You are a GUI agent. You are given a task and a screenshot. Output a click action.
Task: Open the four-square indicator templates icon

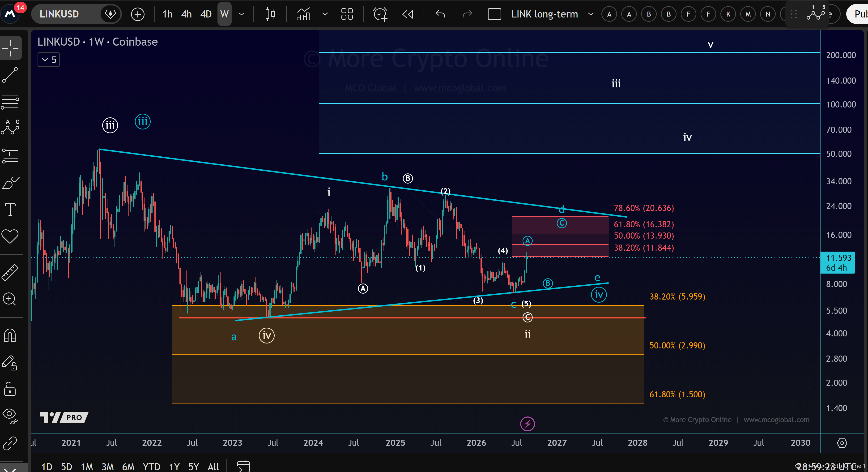point(347,14)
